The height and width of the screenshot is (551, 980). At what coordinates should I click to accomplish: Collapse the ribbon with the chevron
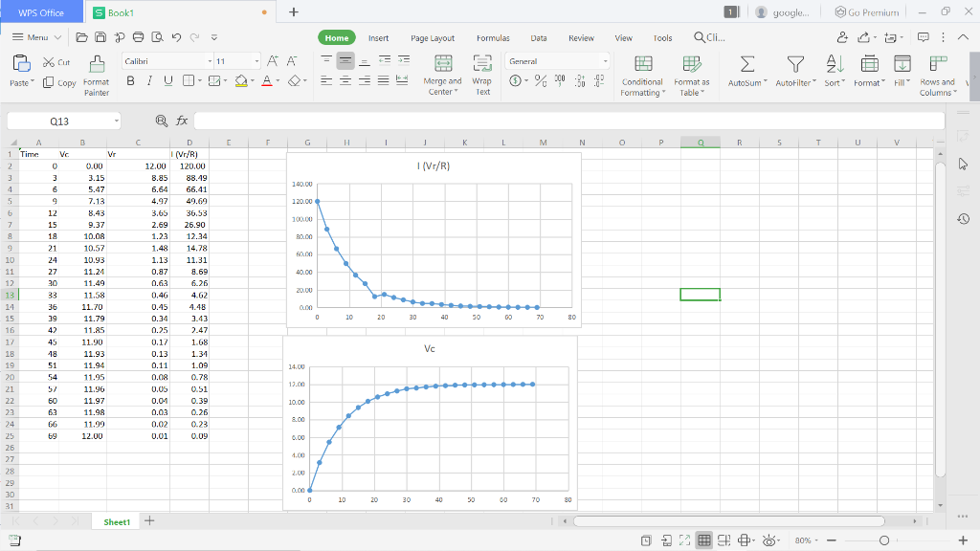pos(963,37)
